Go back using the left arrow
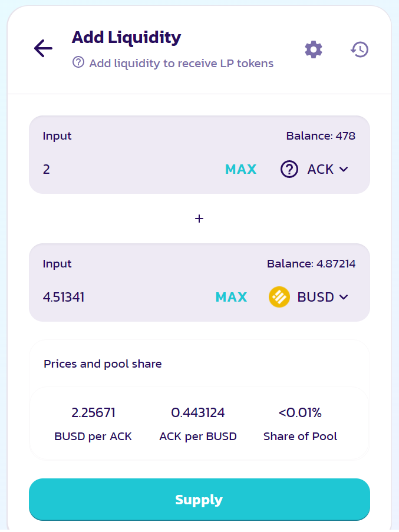This screenshot has height=532, width=399. pos(43,48)
